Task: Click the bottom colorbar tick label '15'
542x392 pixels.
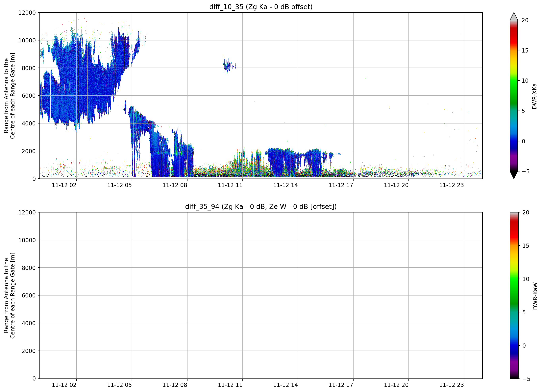Action: point(526,246)
